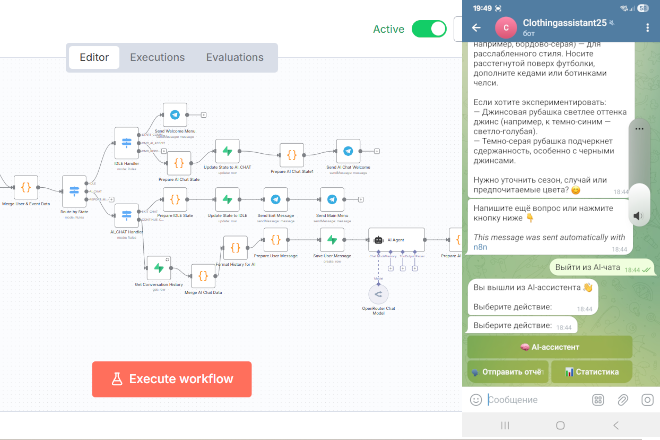Add Output Parser sub-node to AI Agent
Viewport: 660px width, 440px height.
pyautogui.click(x=415, y=268)
